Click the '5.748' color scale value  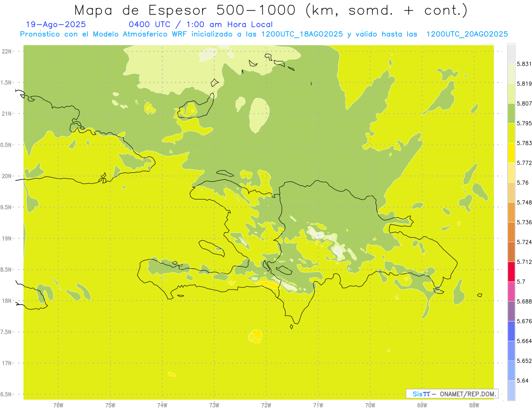tap(524, 203)
